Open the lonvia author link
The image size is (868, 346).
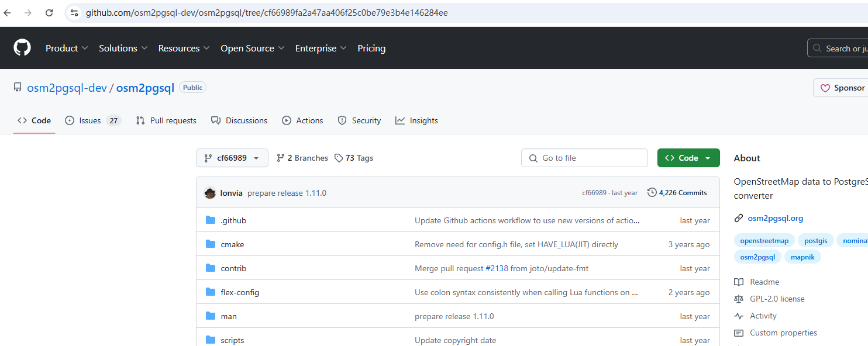232,193
